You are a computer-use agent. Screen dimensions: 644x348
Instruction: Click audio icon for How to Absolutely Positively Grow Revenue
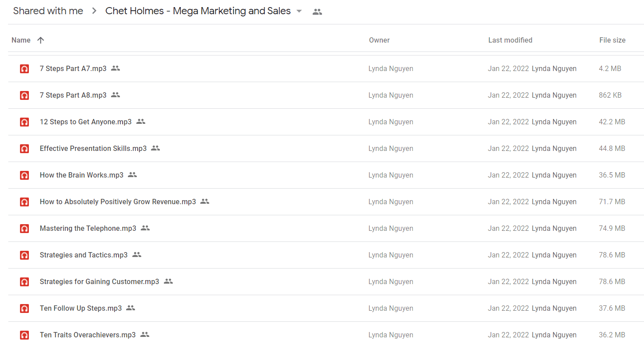[x=24, y=202]
